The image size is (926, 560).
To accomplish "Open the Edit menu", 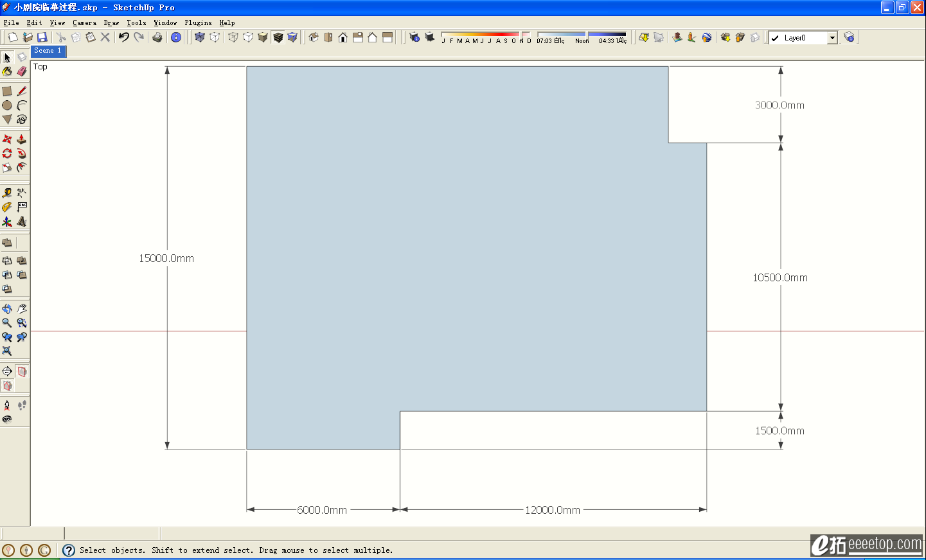I will tap(34, 22).
